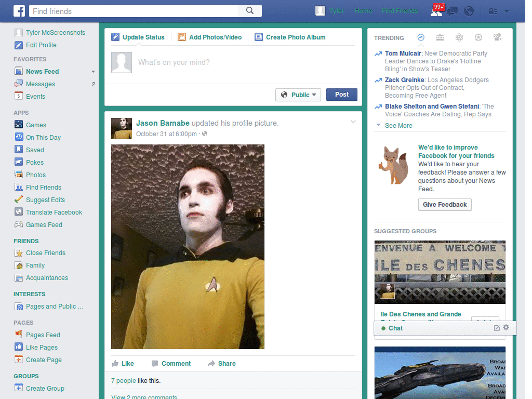Open the privacy shortcuts lock icon
532x399 pixels.
(493, 11)
